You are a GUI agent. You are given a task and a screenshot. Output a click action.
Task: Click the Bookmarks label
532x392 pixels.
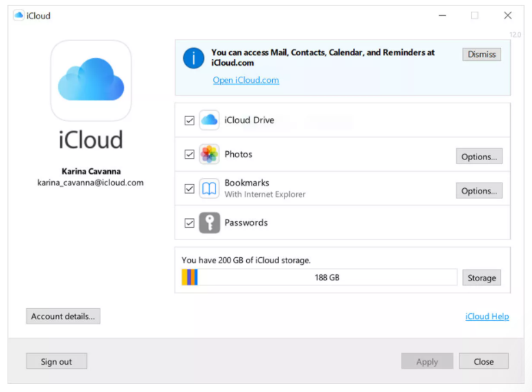coord(247,183)
